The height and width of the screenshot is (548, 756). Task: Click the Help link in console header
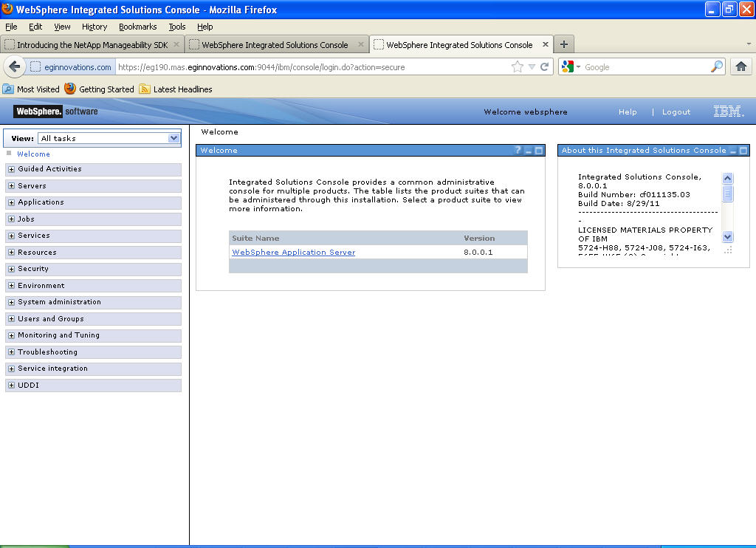[628, 112]
